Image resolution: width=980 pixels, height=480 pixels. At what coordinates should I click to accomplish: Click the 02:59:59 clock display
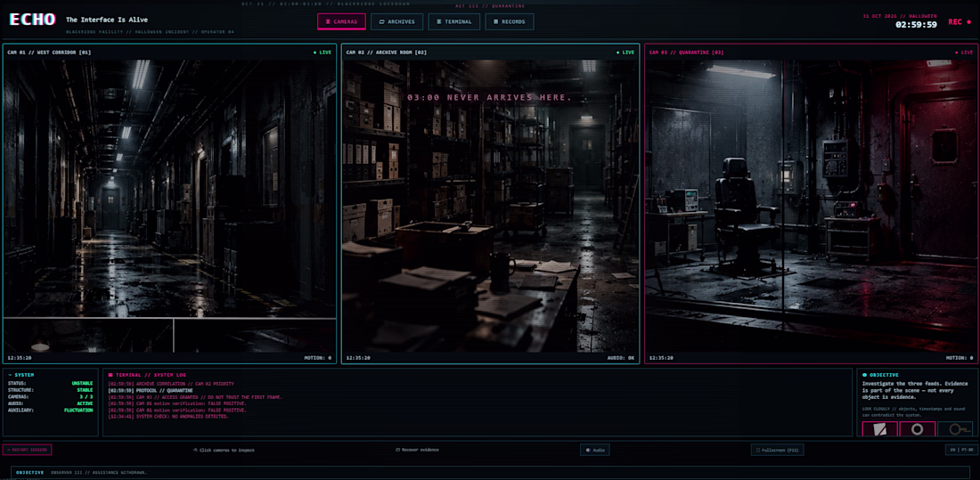[x=916, y=25]
